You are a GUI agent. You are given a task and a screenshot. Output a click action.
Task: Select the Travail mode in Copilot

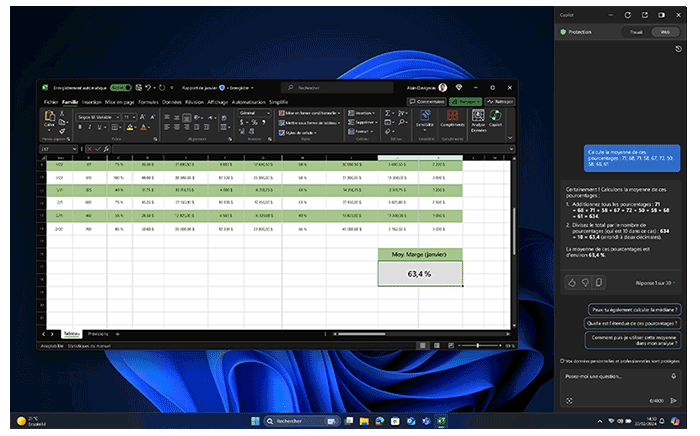[635, 32]
